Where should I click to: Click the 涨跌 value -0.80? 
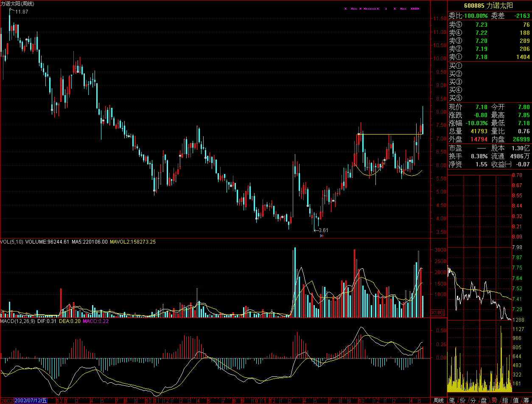pos(480,115)
